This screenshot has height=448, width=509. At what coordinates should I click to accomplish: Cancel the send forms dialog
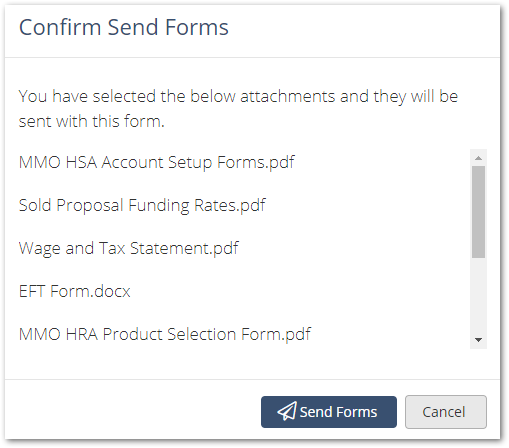pyautogui.click(x=446, y=412)
